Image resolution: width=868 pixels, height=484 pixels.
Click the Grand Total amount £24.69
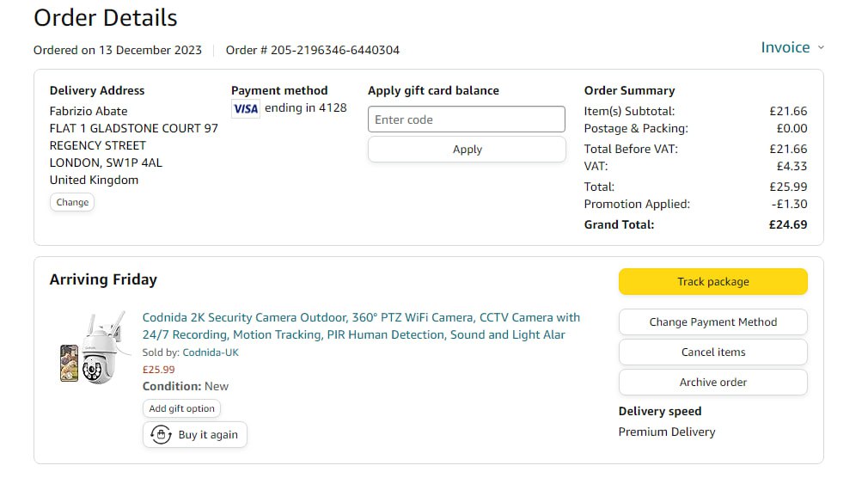click(787, 224)
